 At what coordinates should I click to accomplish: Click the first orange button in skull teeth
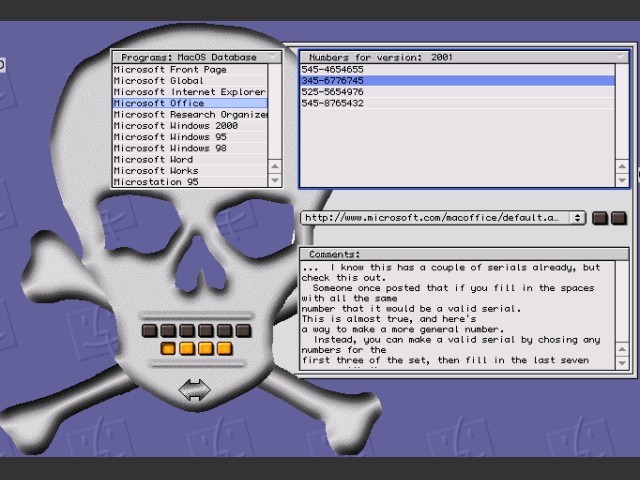[x=168, y=349]
